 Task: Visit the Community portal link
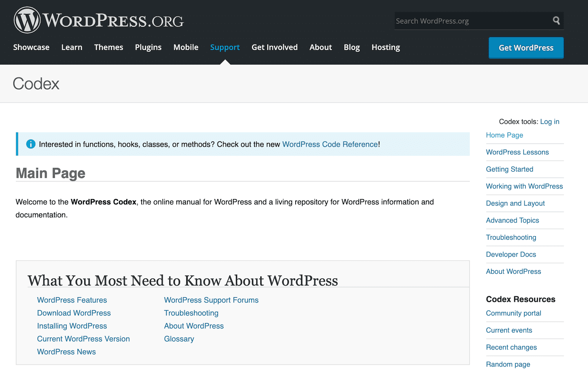coord(514,313)
